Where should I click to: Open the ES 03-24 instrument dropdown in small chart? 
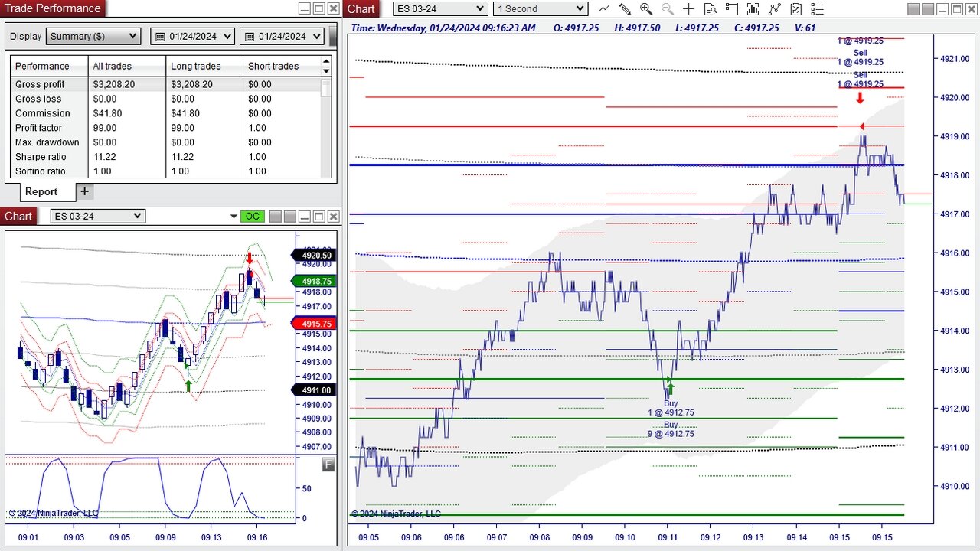(97, 217)
